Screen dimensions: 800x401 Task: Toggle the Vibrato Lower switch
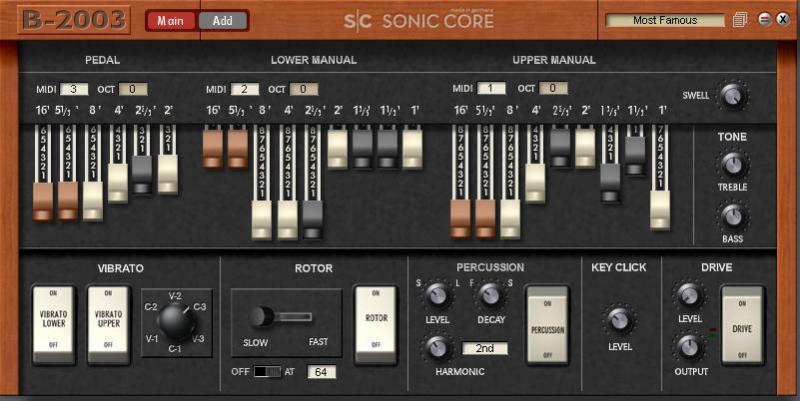coord(54,325)
